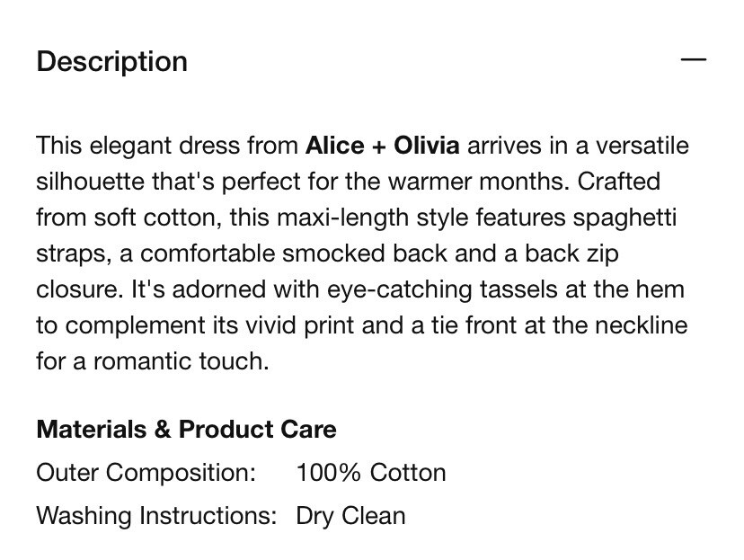Click the word 'Crafted' in the description
The image size is (744, 560).
619,182
